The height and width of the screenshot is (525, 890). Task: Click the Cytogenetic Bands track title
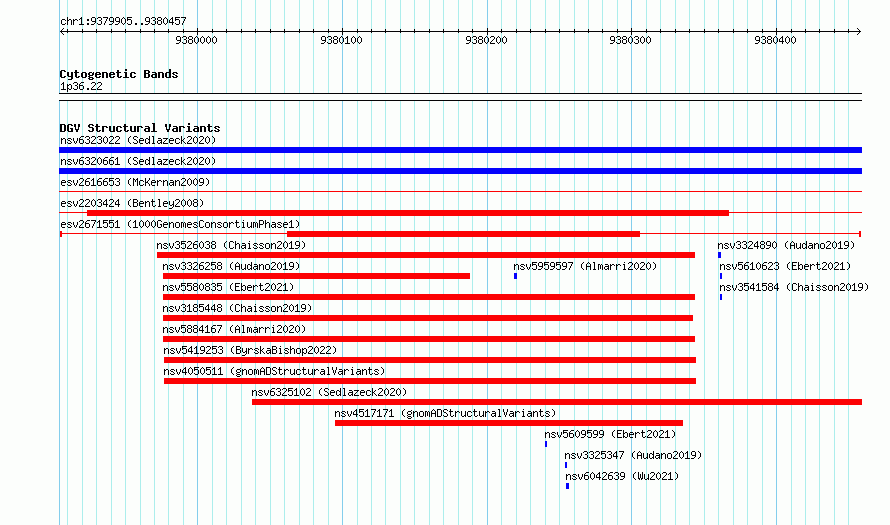(x=119, y=74)
